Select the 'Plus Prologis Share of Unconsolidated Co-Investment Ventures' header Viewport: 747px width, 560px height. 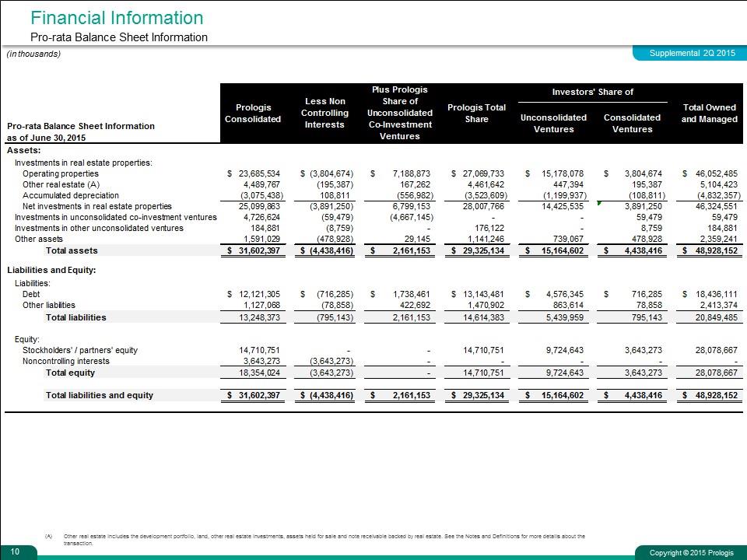point(400,113)
